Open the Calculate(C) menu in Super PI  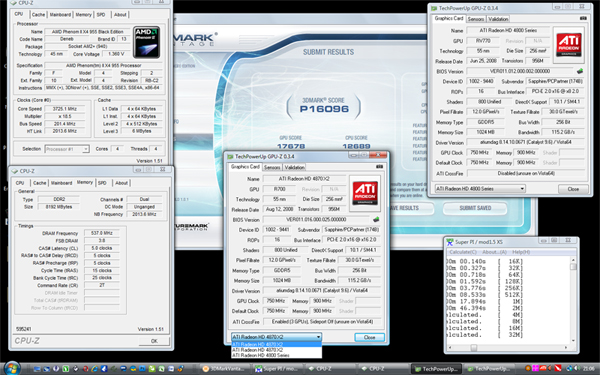(x=463, y=252)
